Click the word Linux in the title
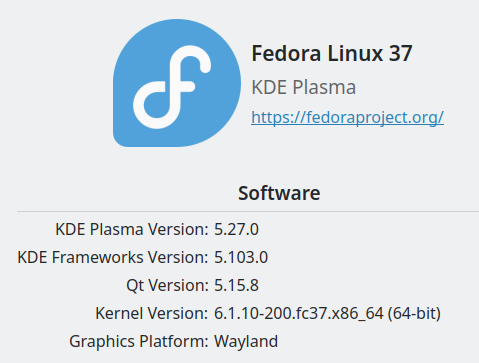Viewport: 479px width, 363px height. click(355, 53)
